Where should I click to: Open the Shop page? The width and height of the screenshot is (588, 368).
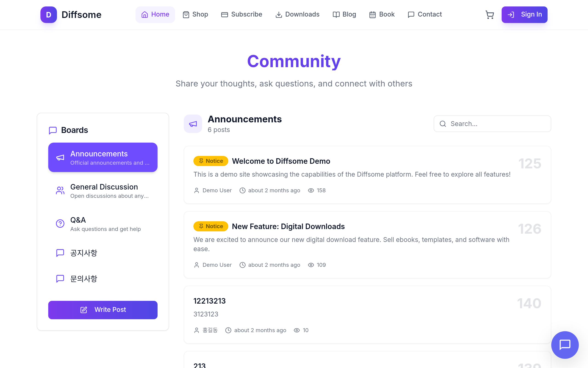[195, 14]
